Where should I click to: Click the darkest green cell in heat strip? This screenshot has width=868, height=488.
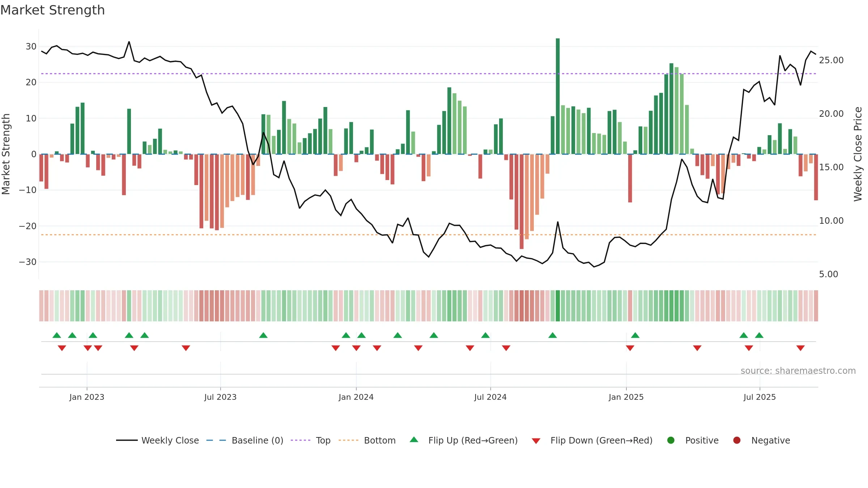pos(558,306)
